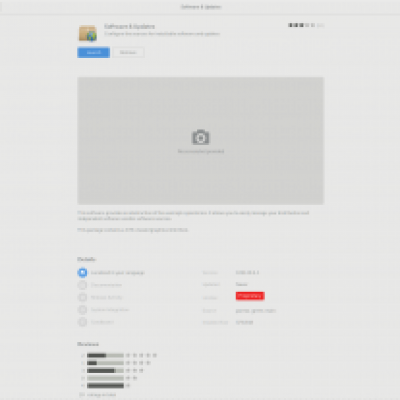Click the Remove button
The height and width of the screenshot is (400, 400).
128,52
